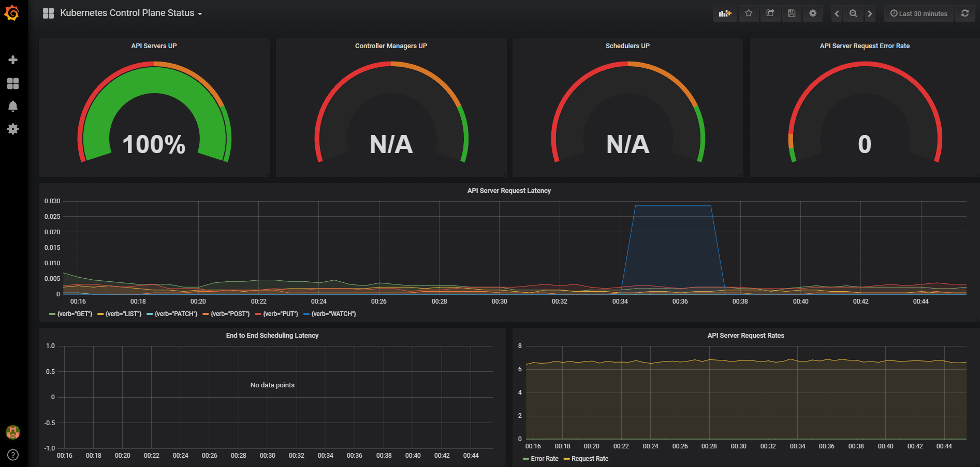
Task: Open API Server Request Error Rate panel menu
Action: pos(865,46)
